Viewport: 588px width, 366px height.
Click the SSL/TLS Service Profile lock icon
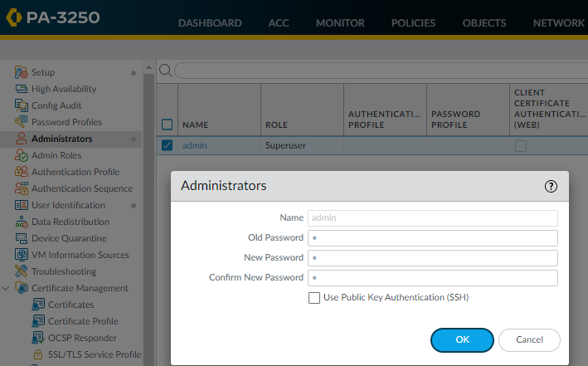click(x=38, y=354)
